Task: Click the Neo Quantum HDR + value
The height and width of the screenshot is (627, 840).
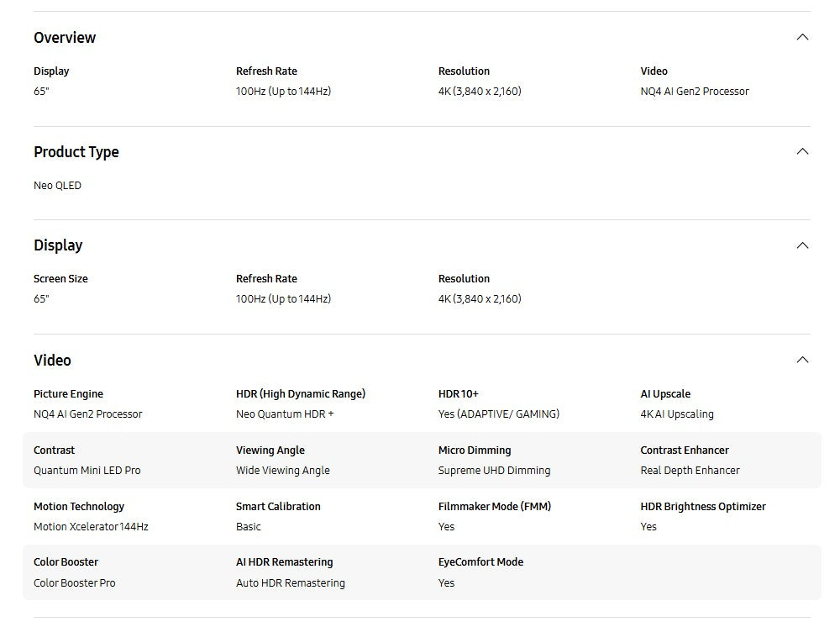Action: click(285, 414)
